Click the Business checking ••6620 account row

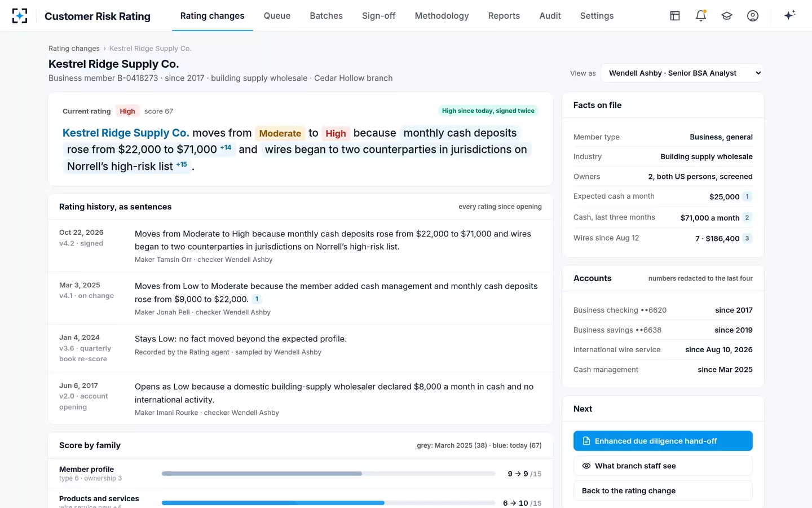[x=663, y=310]
